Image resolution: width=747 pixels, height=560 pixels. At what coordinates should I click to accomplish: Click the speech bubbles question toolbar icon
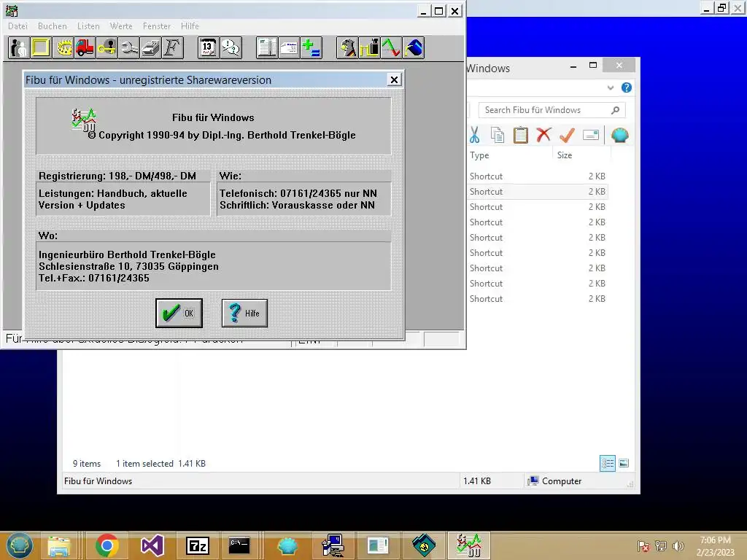(231, 47)
